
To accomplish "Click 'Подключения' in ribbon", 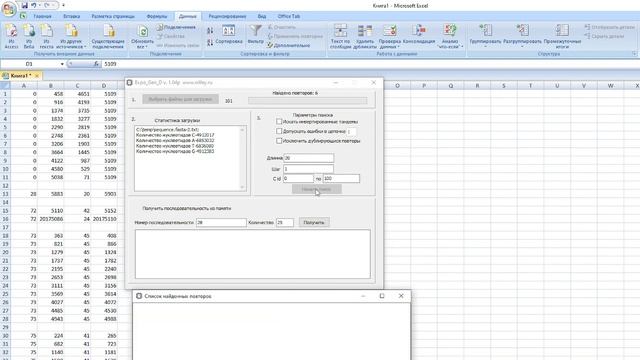I will tap(176, 27).
